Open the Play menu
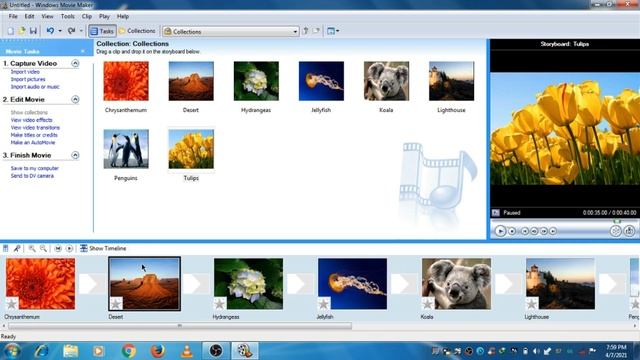Image resolution: width=640 pixels, height=360 pixels. click(104, 16)
